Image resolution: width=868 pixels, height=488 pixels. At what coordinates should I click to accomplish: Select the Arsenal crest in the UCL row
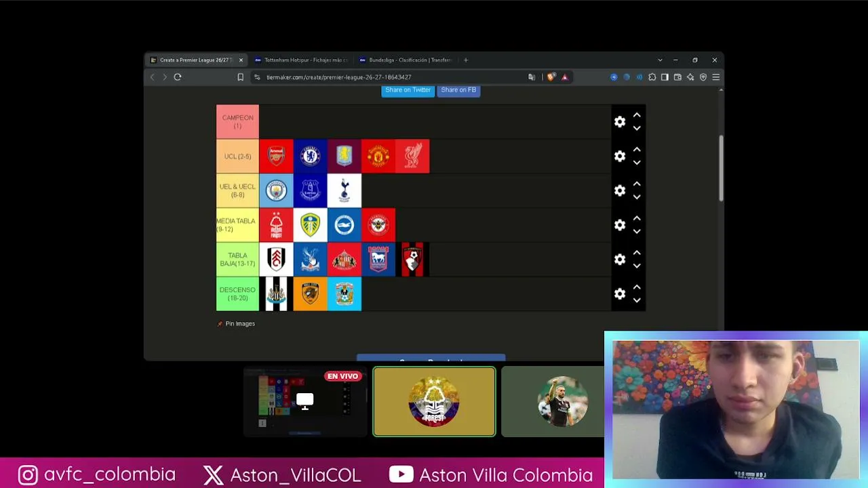[x=276, y=157]
